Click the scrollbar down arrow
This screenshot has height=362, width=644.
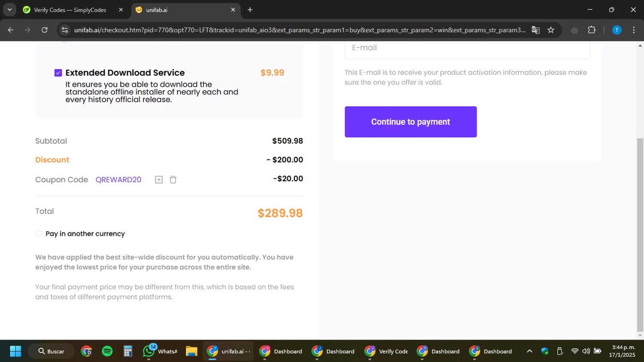pyautogui.click(x=640, y=336)
